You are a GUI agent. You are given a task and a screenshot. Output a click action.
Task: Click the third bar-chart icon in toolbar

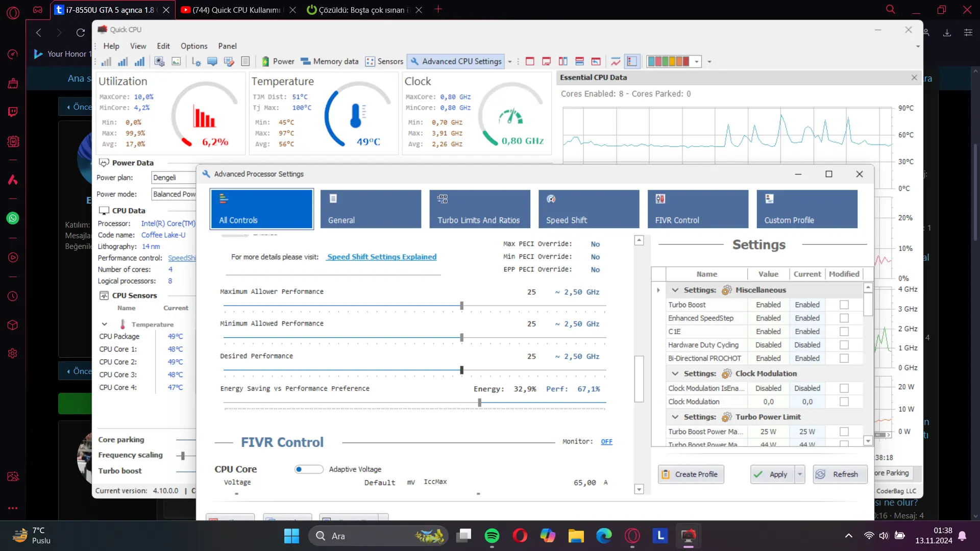(139, 62)
